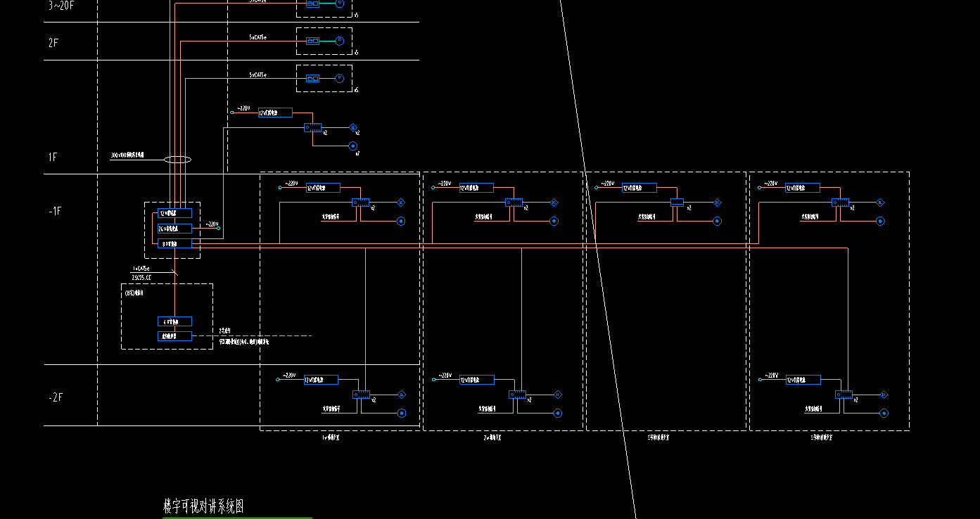This screenshot has height=519, width=980.
Task: Select the top blue box in the -1F control cabinet
Action: tap(174, 213)
